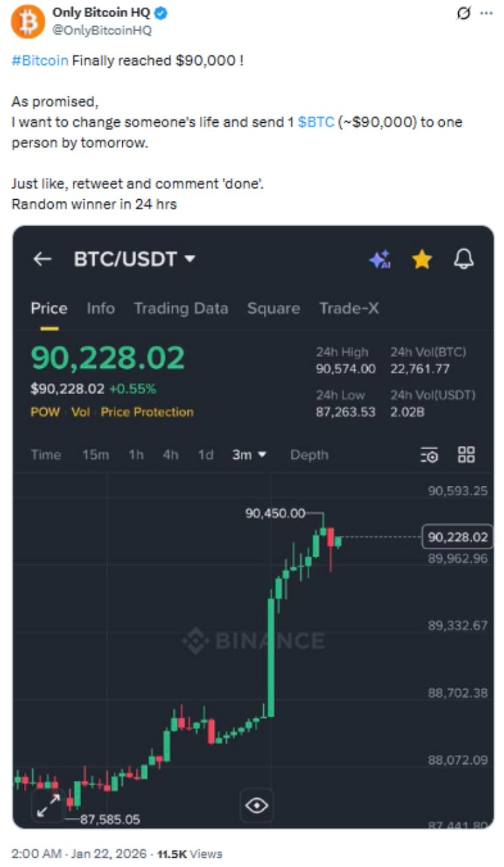504x867 pixels.
Task: Expand the 3m interval dropdown
Action: [x=249, y=455]
